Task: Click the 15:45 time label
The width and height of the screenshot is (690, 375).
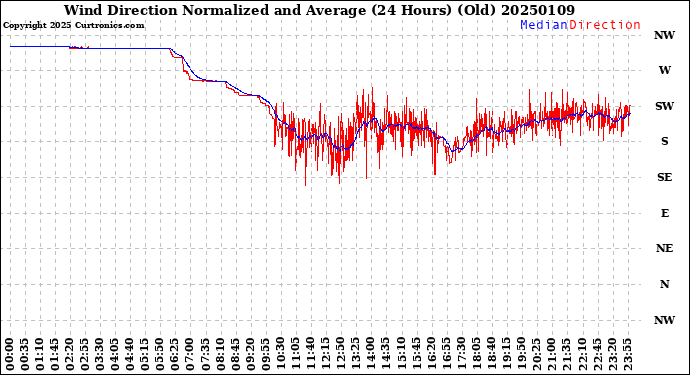Action: point(416,355)
